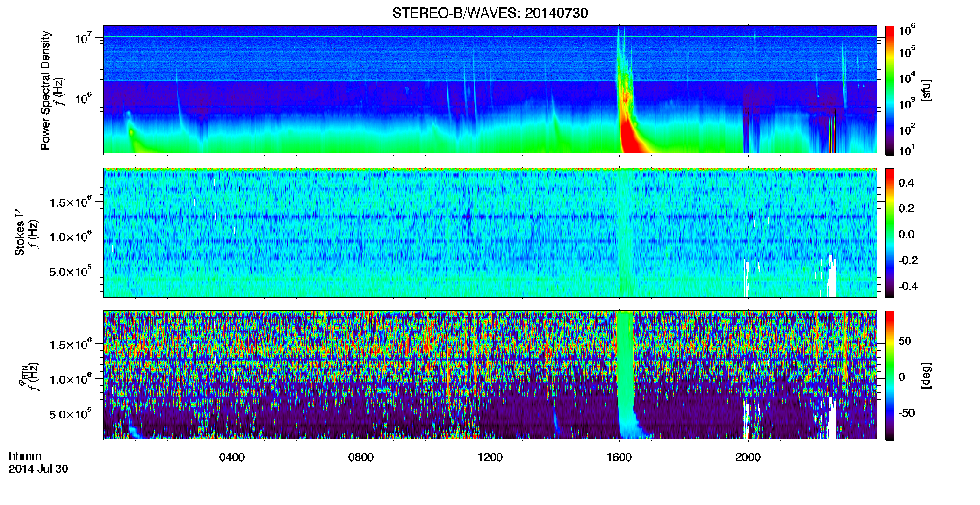Select the 10^7 tick on the power spectral density axis
The width and height of the screenshot is (980, 505).
click(x=83, y=38)
